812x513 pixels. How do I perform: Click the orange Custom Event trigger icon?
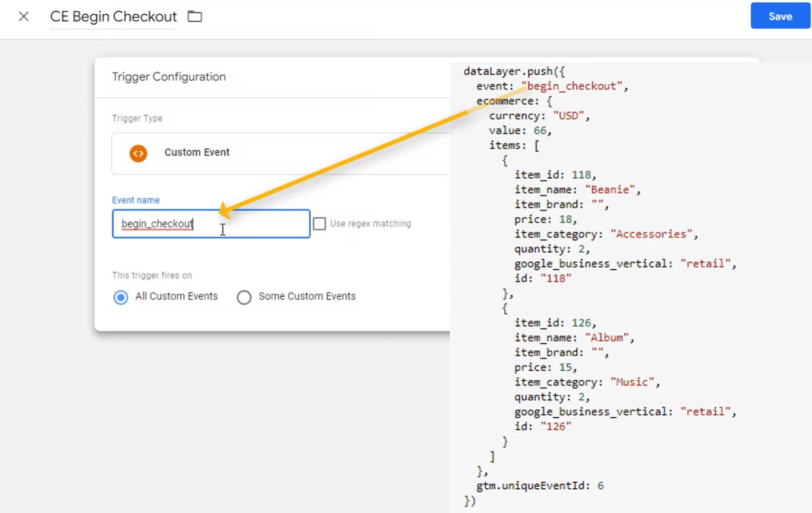[x=138, y=153]
